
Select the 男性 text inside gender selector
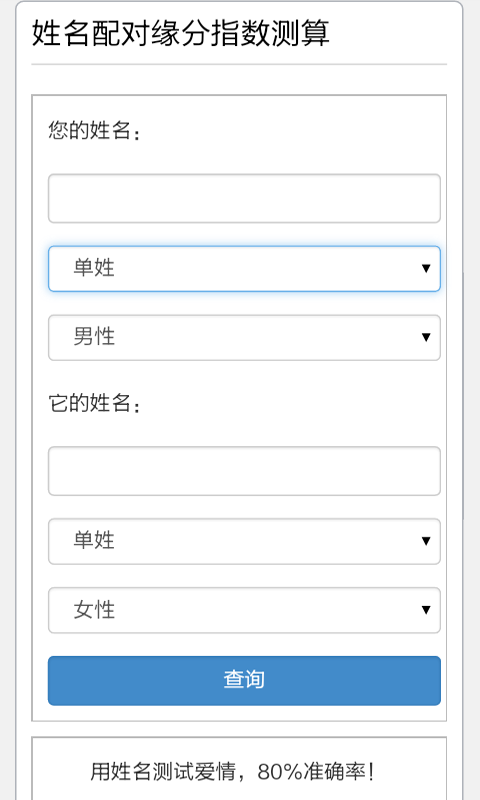tap(94, 337)
